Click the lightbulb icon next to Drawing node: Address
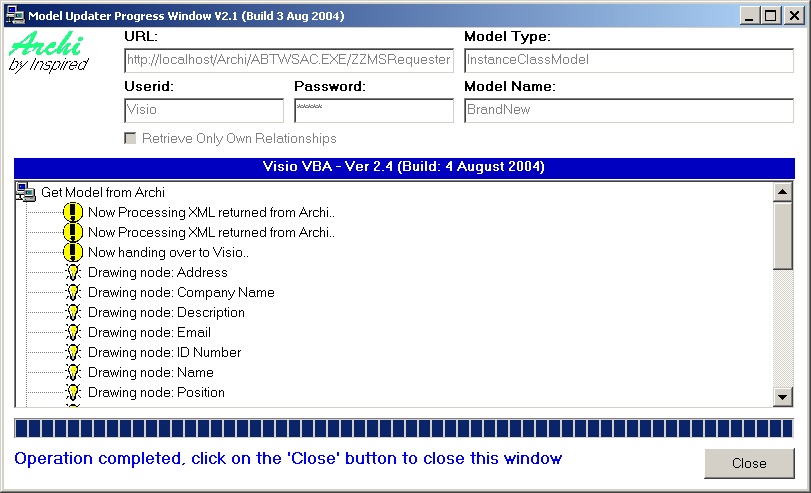Screen dimensions: 811x493 72,272
